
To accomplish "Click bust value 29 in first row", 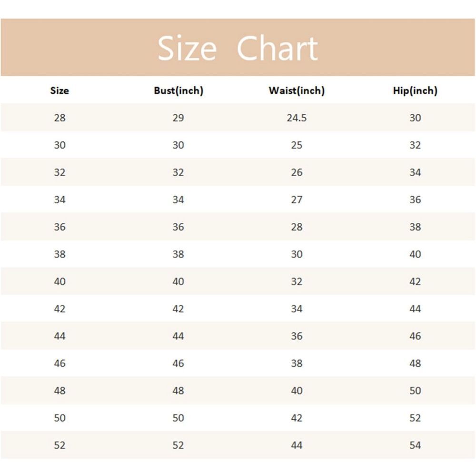I will point(178,118).
